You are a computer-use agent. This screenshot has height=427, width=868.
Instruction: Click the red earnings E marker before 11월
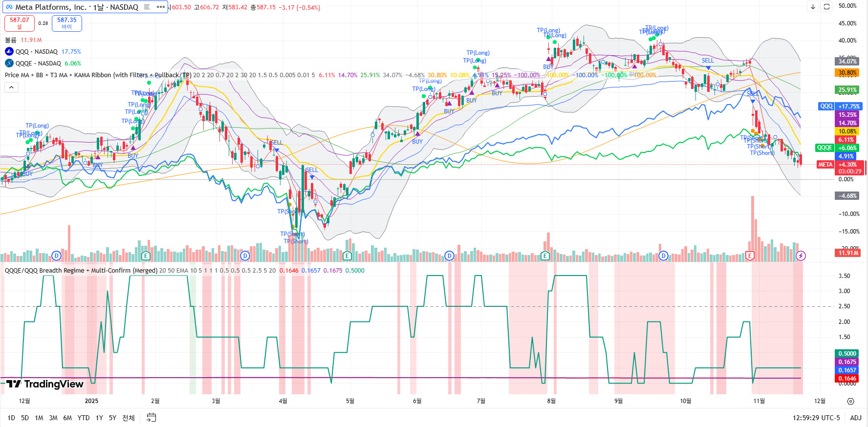tap(750, 256)
